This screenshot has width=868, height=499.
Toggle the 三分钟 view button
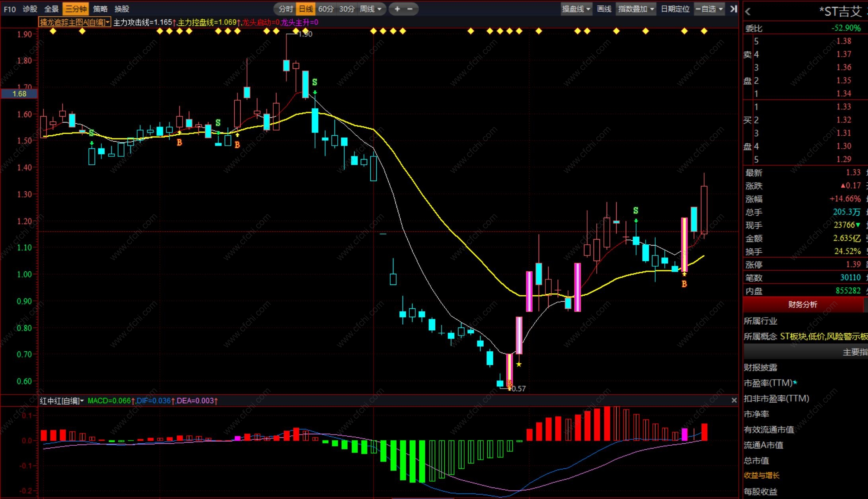(x=76, y=9)
